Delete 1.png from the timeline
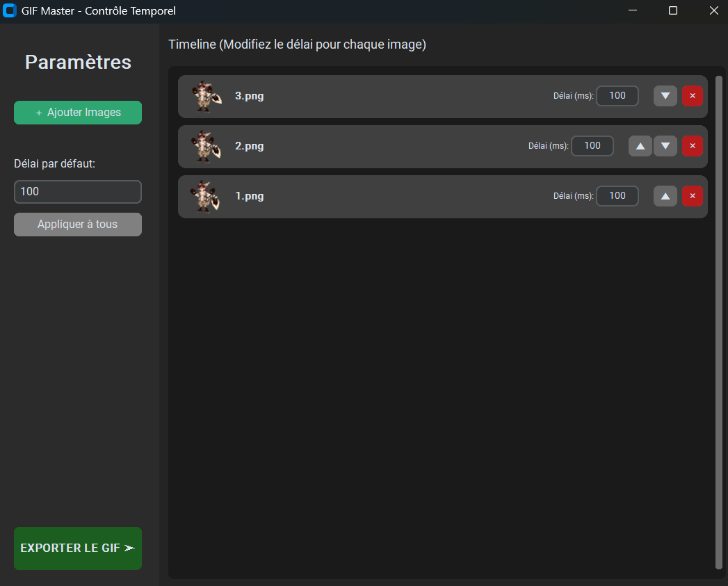This screenshot has width=728, height=586. 693,196
